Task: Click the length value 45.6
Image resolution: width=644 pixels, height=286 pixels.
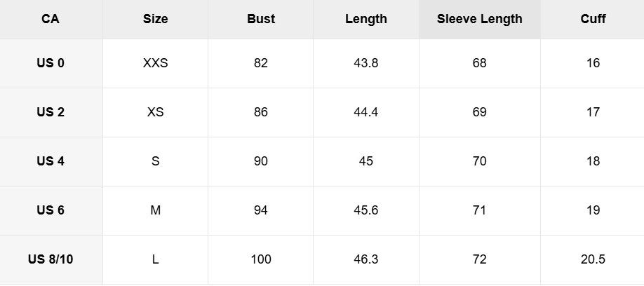Action: click(366, 210)
